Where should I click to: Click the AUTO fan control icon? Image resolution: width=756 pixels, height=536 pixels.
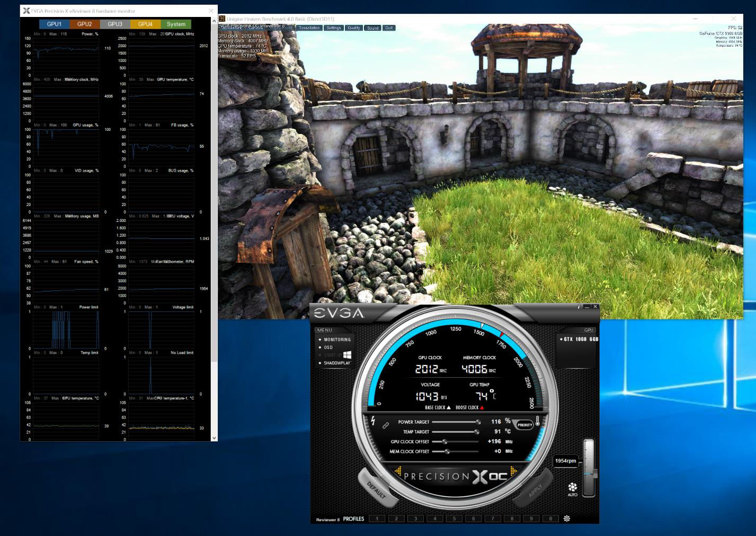coord(573,486)
